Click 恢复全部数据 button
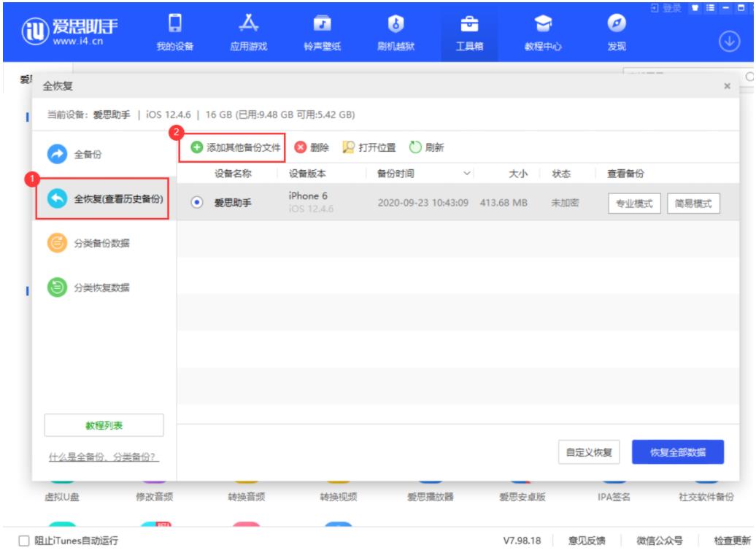Image resolution: width=756 pixels, height=550 pixels. (678, 452)
